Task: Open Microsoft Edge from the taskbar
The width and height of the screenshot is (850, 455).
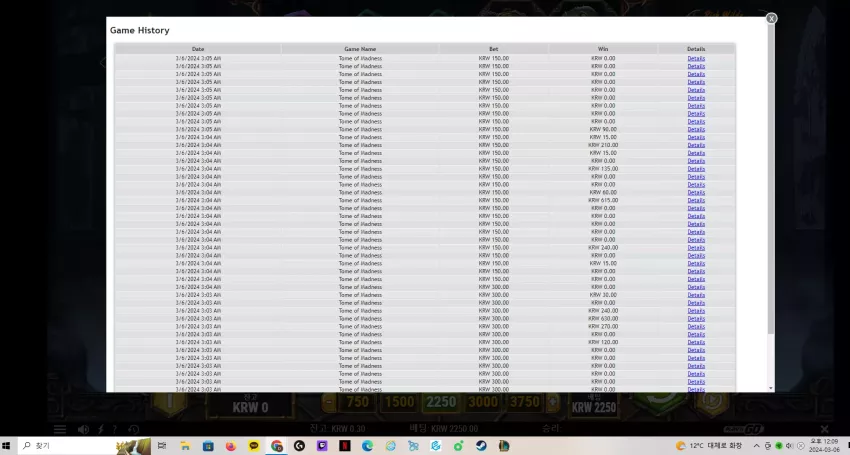Action: point(368,446)
